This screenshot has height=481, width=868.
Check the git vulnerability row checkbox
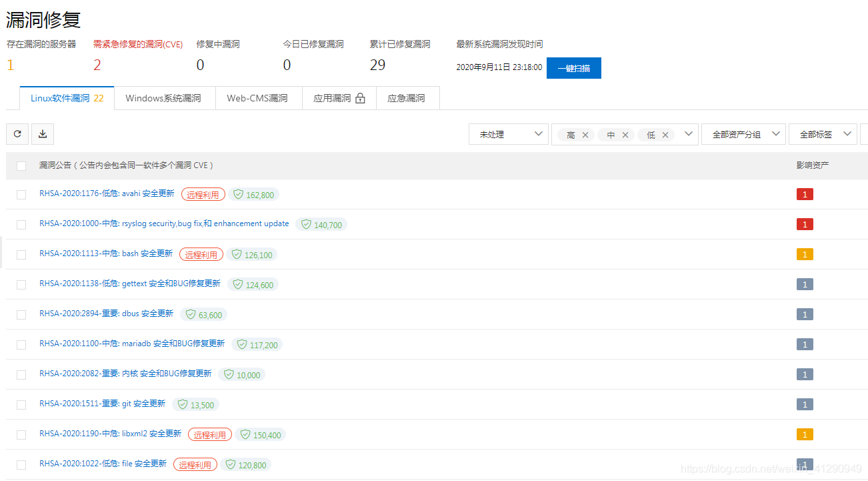[x=21, y=405]
